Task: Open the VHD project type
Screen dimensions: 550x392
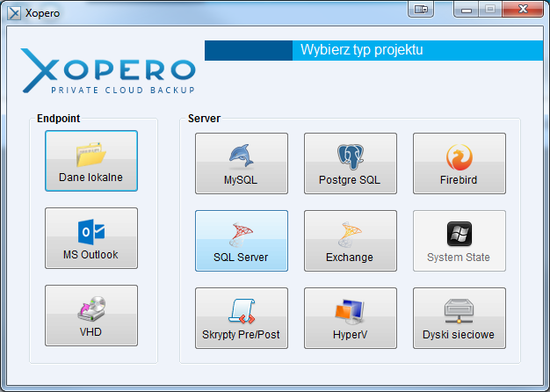Action: click(91, 316)
